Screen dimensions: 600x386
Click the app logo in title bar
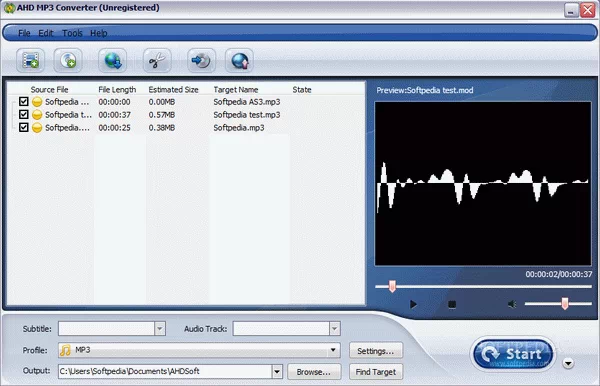coord(9,8)
